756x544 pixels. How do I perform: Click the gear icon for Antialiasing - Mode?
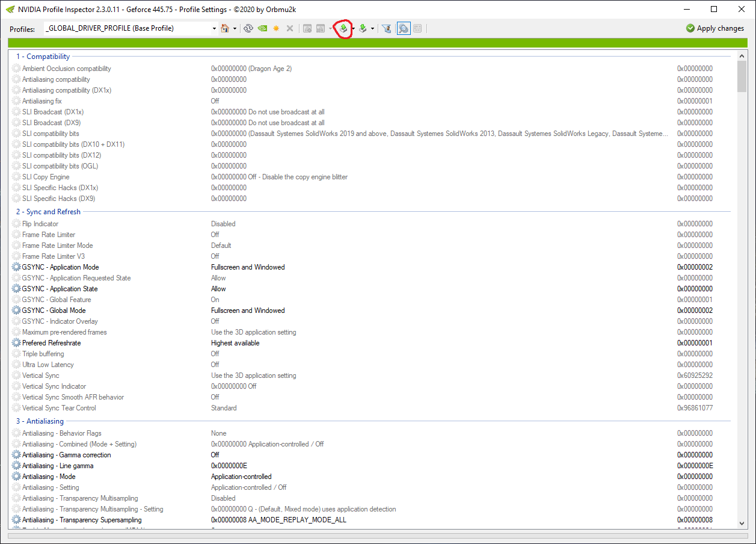pyautogui.click(x=16, y=477)
